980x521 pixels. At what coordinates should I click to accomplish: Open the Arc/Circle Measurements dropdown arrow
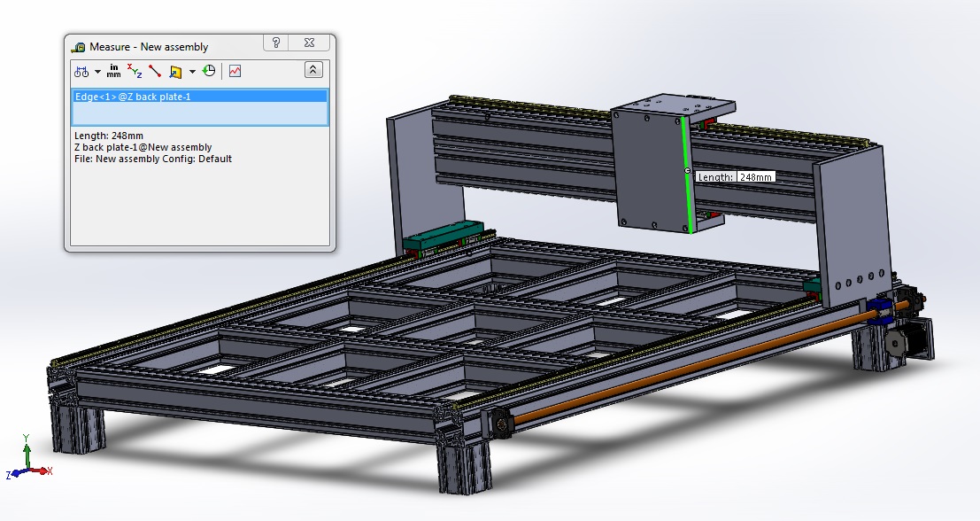click(x=97, y=72)
